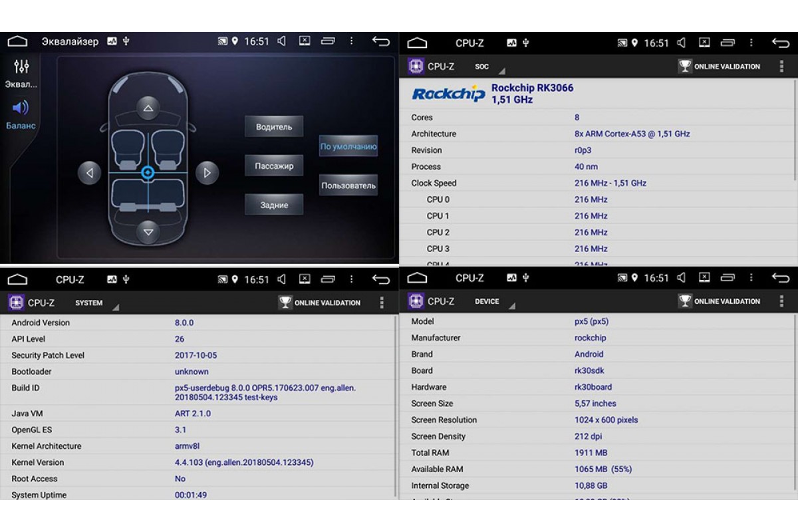The image size is (798, 532).
Task: Go back from the CPU-Z DEVICE screen
Action: (780, 277)
